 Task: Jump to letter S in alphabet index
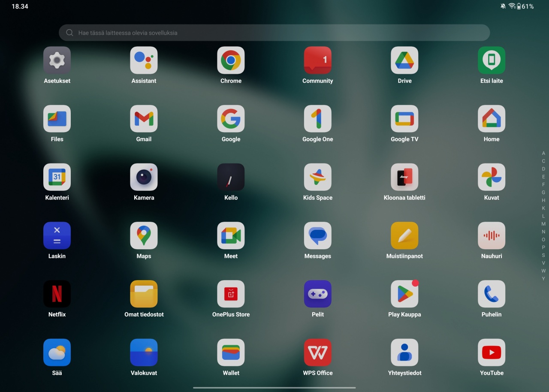(x=543, y=255)
